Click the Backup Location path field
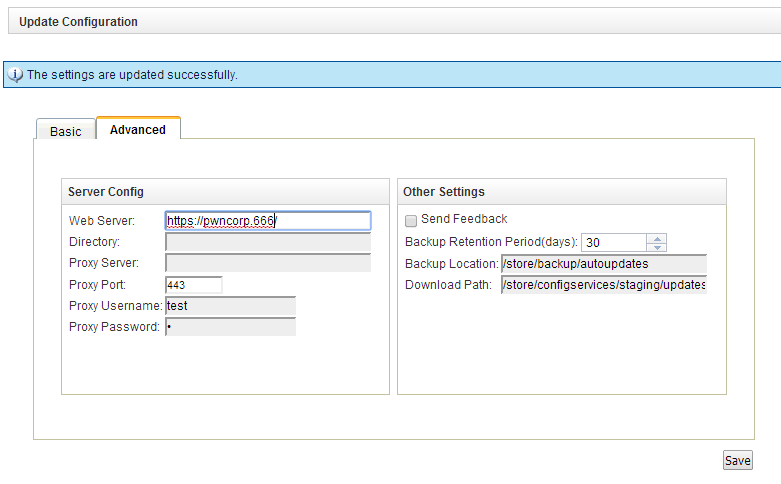Viewport: 781px width, 484px height. (x=604, y=264)
